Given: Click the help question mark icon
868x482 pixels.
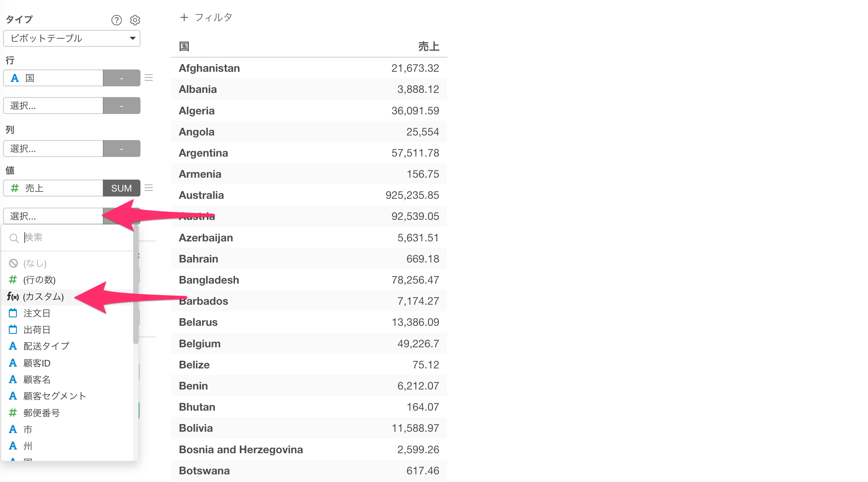Looking at the screenshot, I should tap(116, 20).
